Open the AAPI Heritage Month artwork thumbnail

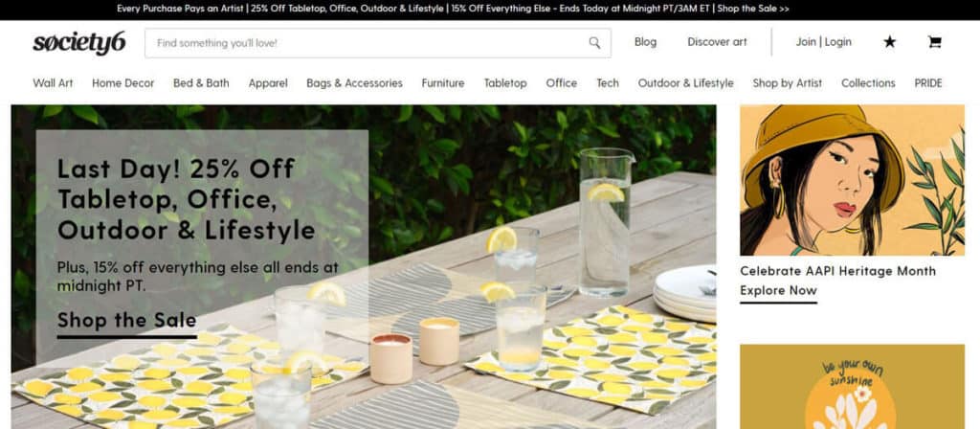(852, 180)
